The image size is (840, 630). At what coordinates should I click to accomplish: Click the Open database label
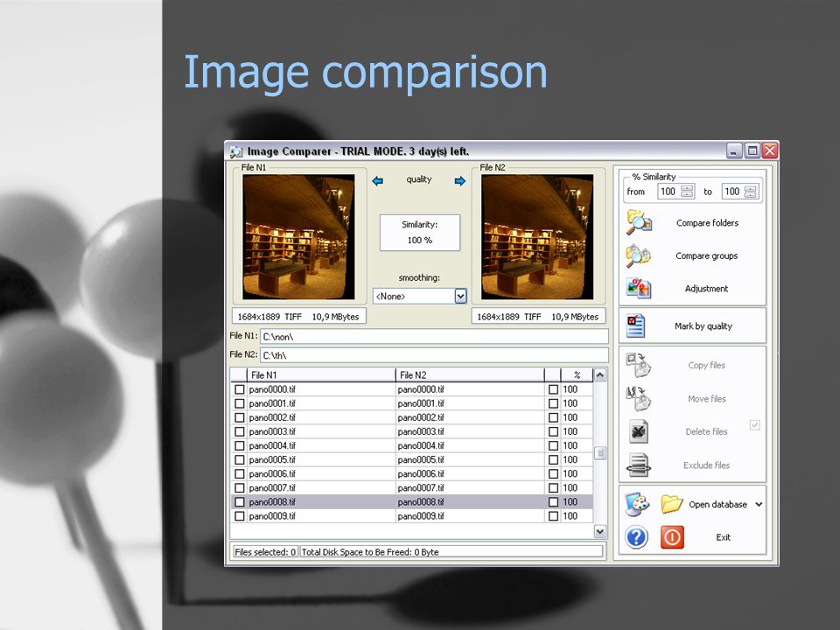tap(717, 505)
